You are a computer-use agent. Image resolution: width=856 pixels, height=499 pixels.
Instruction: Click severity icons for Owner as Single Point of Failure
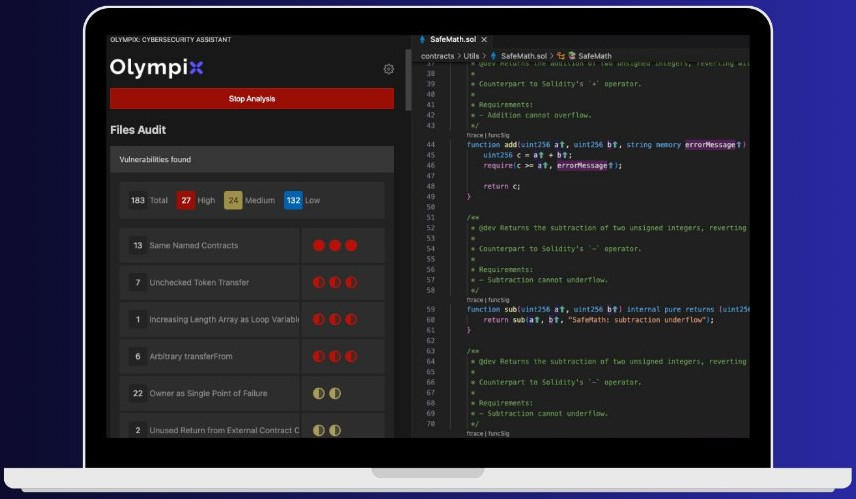[x=326, y=393]
